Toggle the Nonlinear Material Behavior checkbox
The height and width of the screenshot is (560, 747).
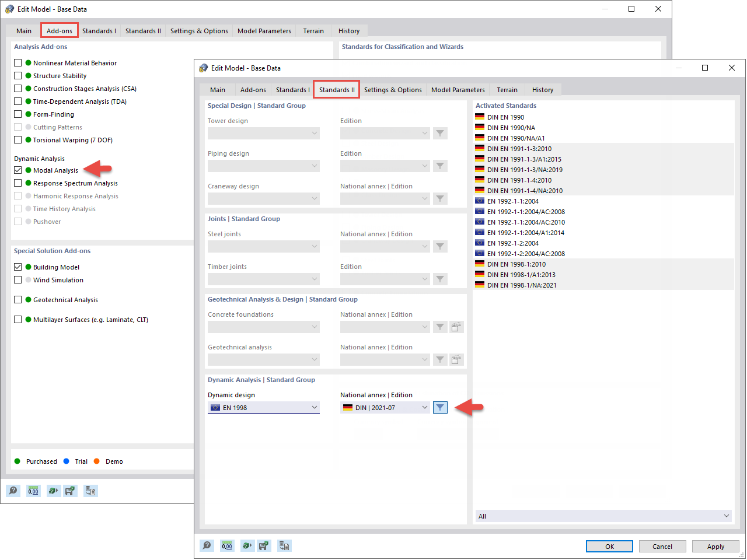18,63
